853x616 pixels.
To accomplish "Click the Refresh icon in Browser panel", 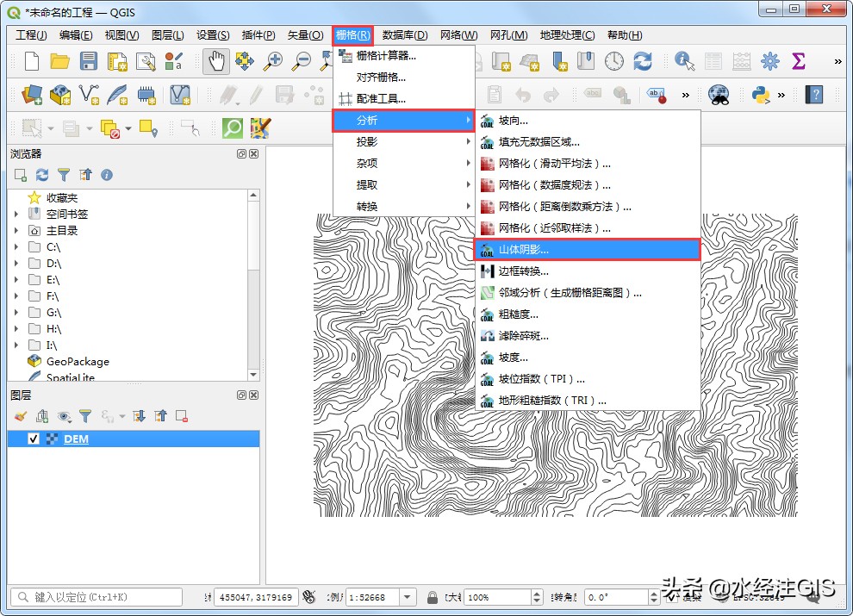I will tap(42, 175).
